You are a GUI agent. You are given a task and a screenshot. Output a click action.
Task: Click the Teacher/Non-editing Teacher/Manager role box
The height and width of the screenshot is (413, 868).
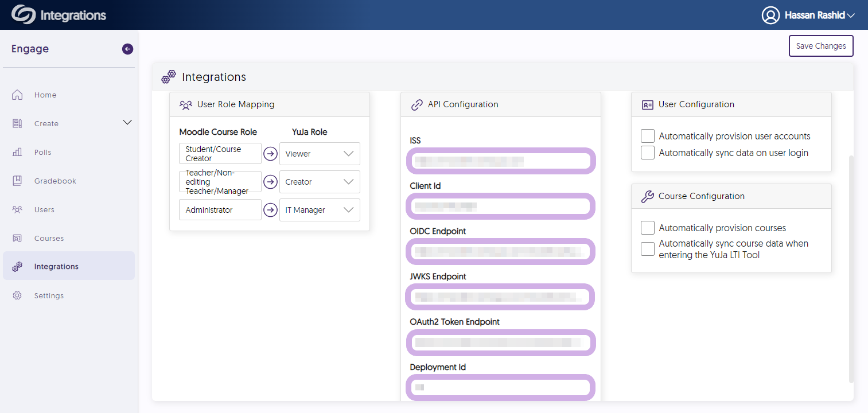coord(220,182)
